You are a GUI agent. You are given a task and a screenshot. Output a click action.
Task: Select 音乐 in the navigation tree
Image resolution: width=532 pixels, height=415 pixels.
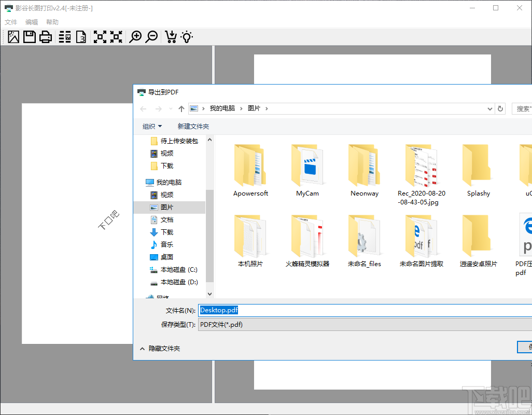[162, 244]
